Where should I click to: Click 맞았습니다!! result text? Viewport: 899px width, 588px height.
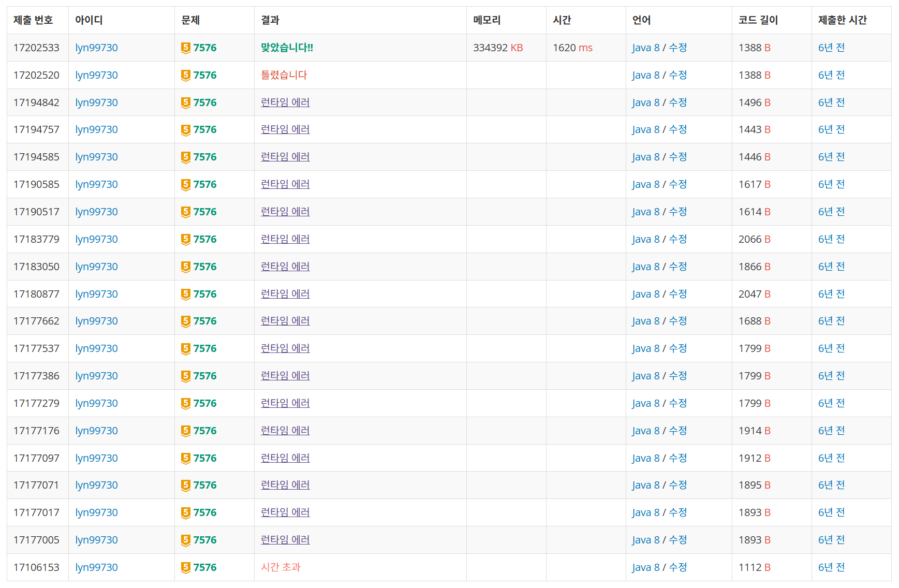[287, 48]
